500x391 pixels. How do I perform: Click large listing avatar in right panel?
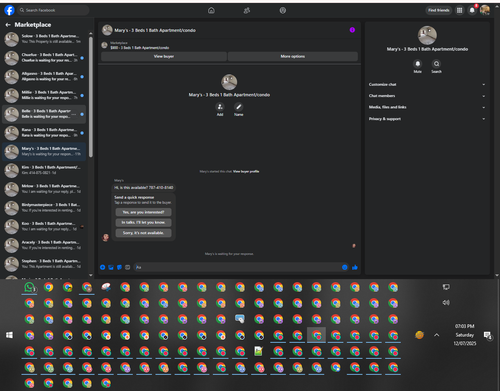(x=427, y=35)
